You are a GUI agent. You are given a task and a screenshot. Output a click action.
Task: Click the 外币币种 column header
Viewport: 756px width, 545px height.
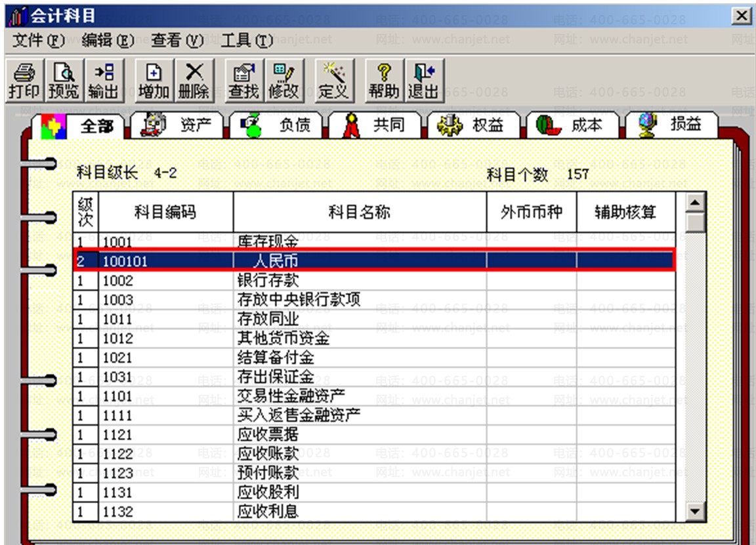[532, 212]
